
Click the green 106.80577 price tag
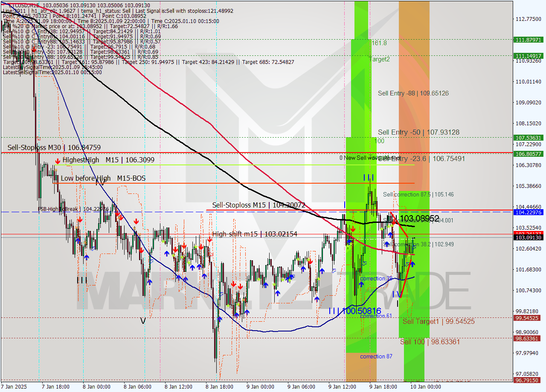pyautogui.click(x=529, y=154)
